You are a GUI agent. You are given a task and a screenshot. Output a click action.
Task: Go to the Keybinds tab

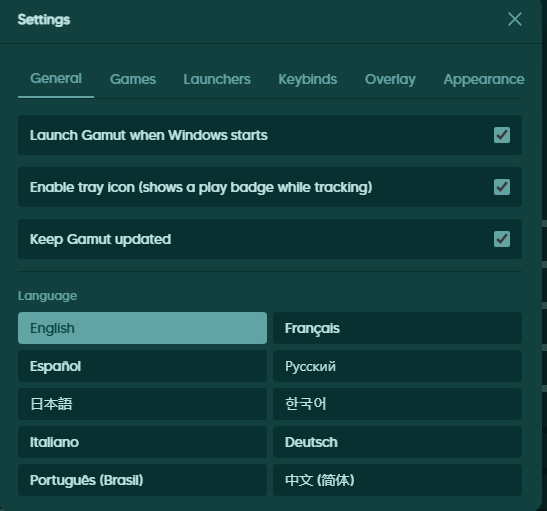point(308,79)
